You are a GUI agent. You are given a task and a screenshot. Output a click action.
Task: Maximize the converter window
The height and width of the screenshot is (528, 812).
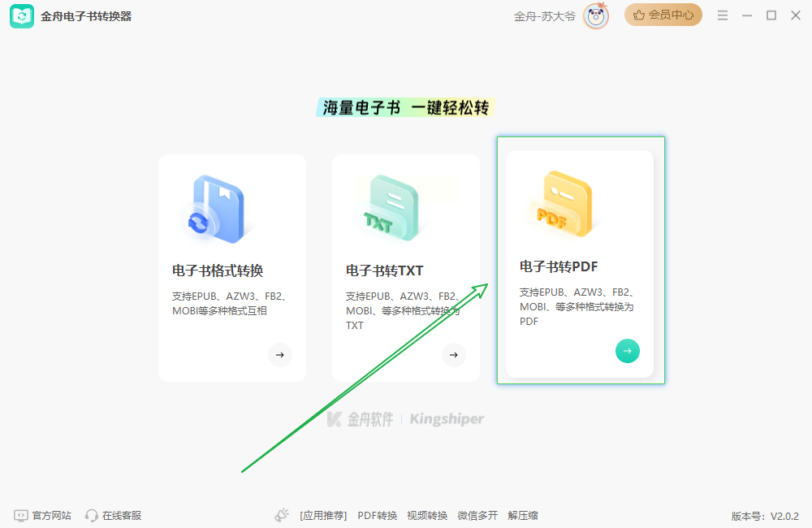click(771, 15)
